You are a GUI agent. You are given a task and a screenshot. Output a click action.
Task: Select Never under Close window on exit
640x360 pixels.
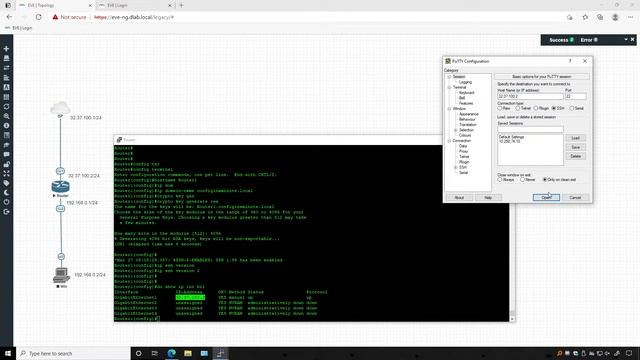coord(522,180)
